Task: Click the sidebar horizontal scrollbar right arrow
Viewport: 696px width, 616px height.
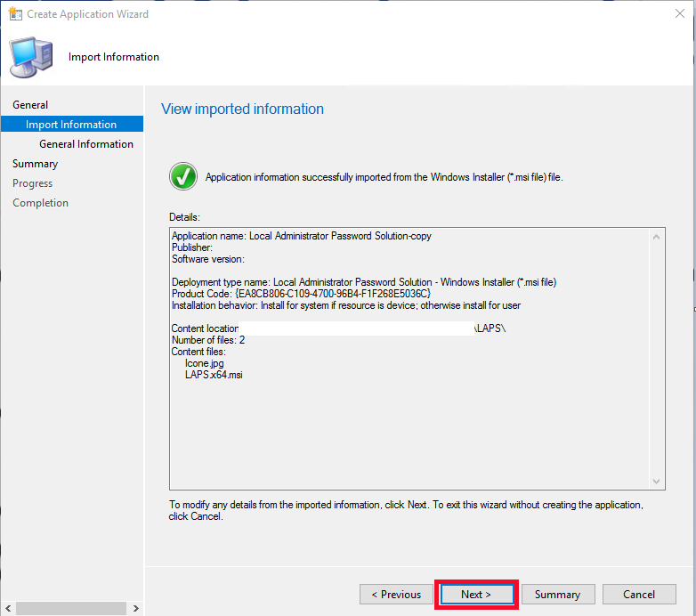Action: coord(135,609)
